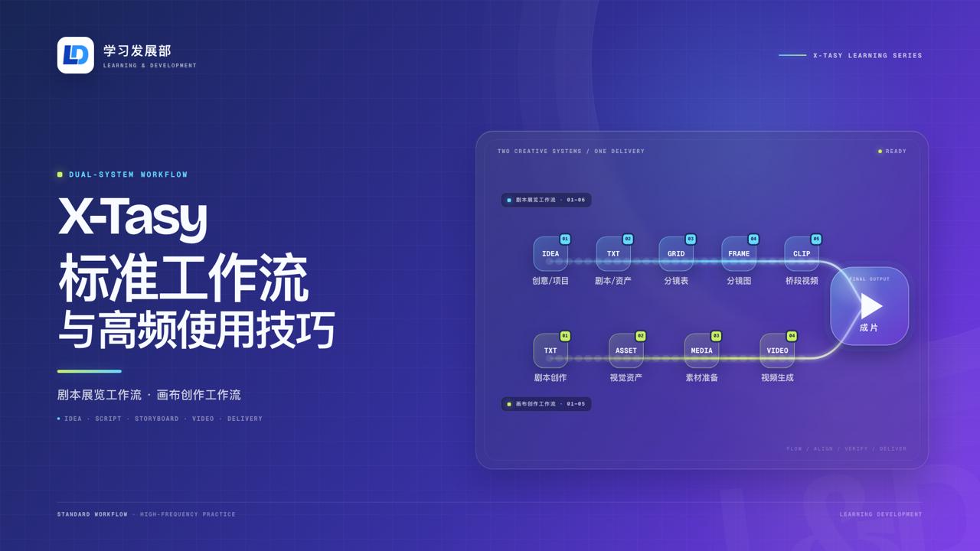Click the 创意/项目 label
980x551 pixels.
coord(550,281)
